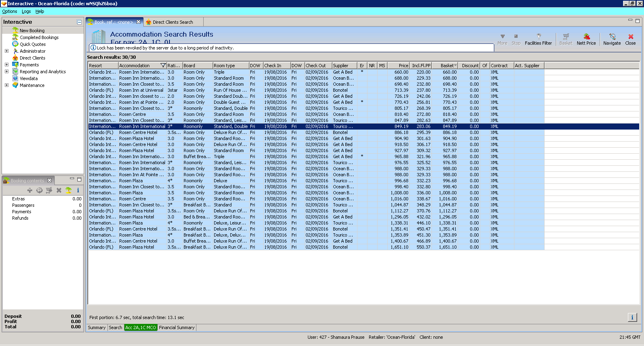Sort results by Check In column header
The height and width of the screenshot is (346, 644).
[x=277, y=66]
